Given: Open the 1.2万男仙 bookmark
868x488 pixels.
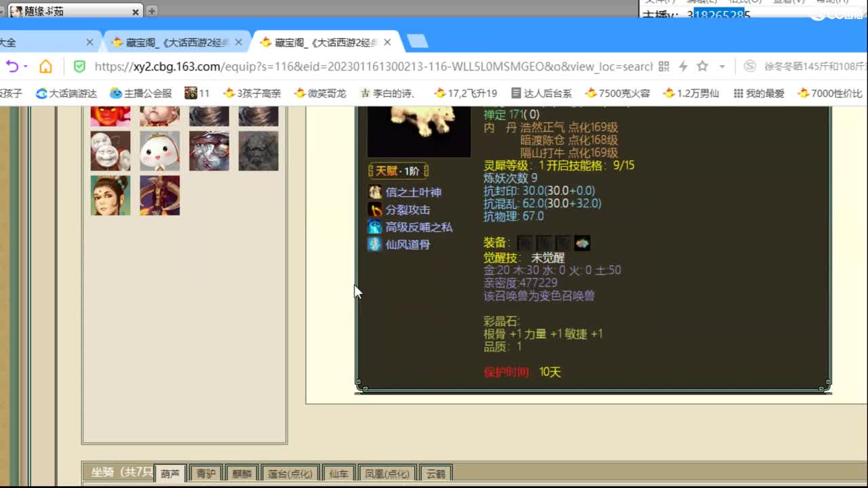Looking at the screenshot, I should coord(692,93).
